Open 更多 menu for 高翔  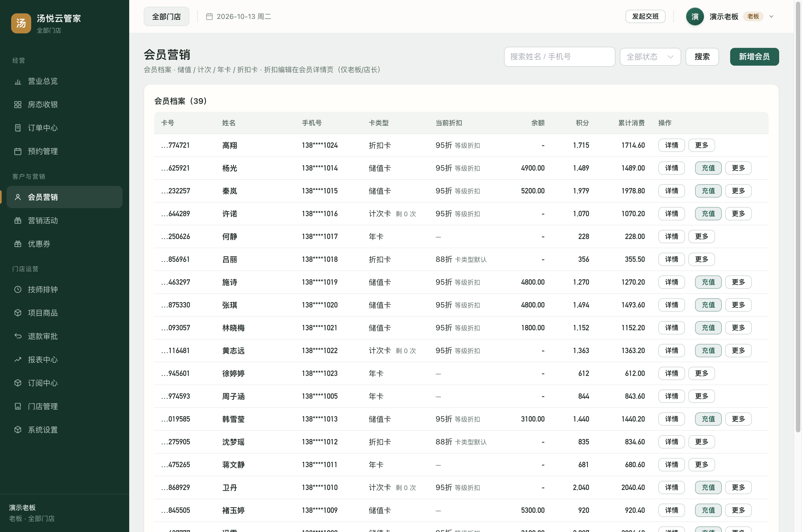click(x=701, y=145)
